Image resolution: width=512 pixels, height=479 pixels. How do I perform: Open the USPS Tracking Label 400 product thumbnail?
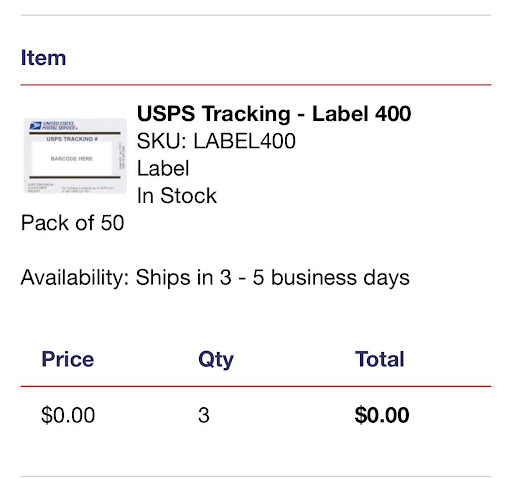(75, 156)
